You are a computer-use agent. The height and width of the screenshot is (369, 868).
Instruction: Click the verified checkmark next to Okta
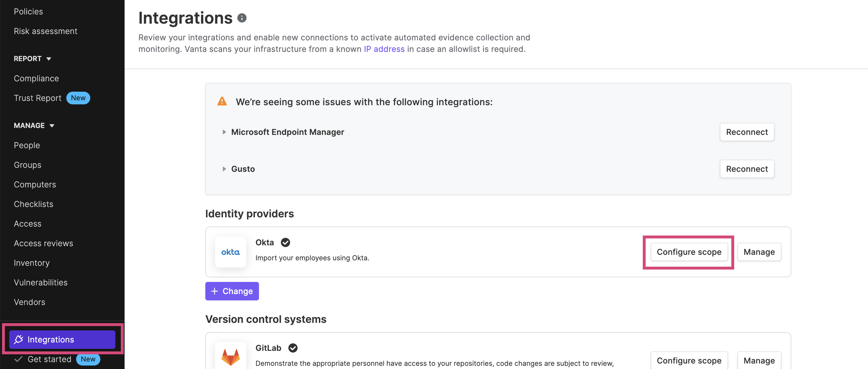(285, 242)
